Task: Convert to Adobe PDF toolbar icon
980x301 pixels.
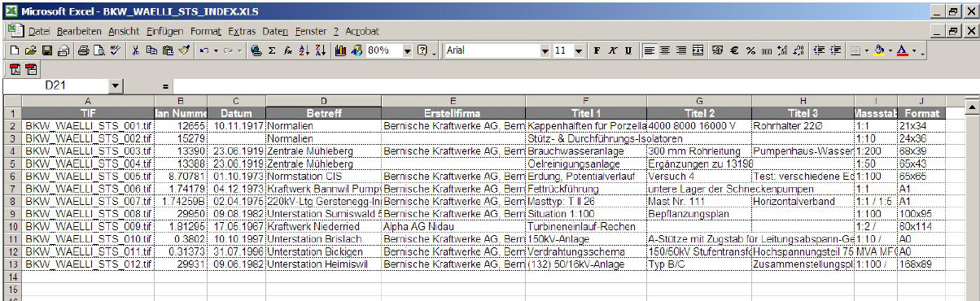Action: tap(15, 69)
